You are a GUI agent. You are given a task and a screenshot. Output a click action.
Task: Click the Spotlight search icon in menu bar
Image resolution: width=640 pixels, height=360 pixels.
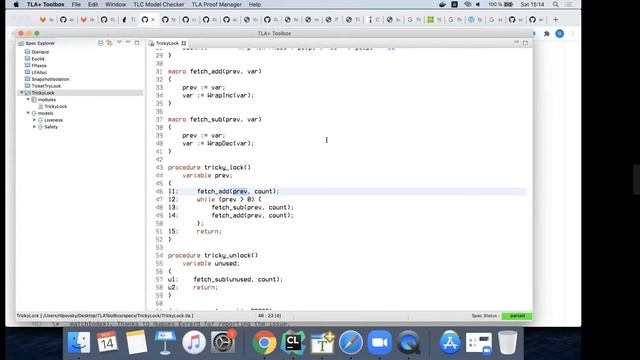click(556, 4)
